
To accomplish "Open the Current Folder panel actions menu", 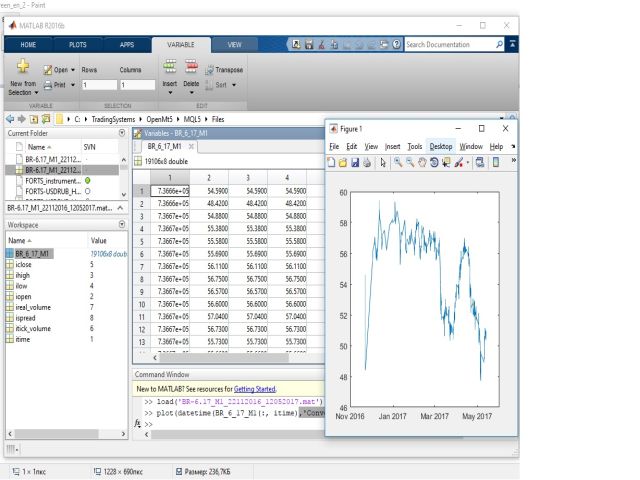I will click(122, 133).
